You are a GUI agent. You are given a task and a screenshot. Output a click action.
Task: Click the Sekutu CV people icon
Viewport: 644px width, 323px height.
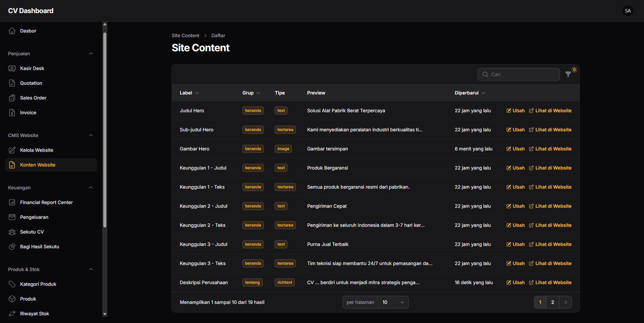(12, 232)
